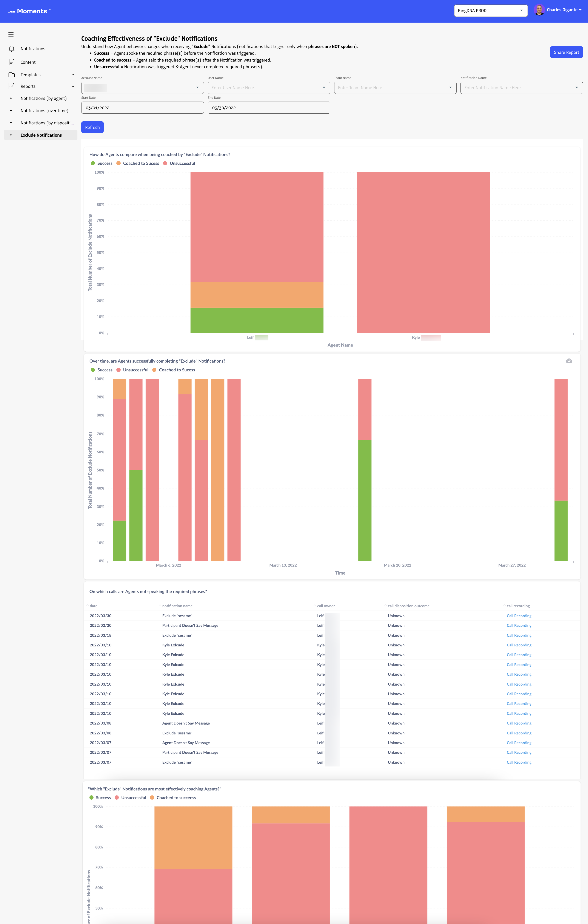Toggle Success legend in over-time chart
The height and width of the screenshot is (924, 588).
102,370
